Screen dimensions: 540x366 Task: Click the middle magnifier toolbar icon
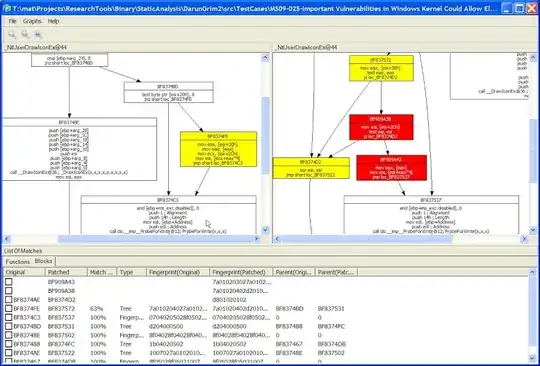pos(25,34)
